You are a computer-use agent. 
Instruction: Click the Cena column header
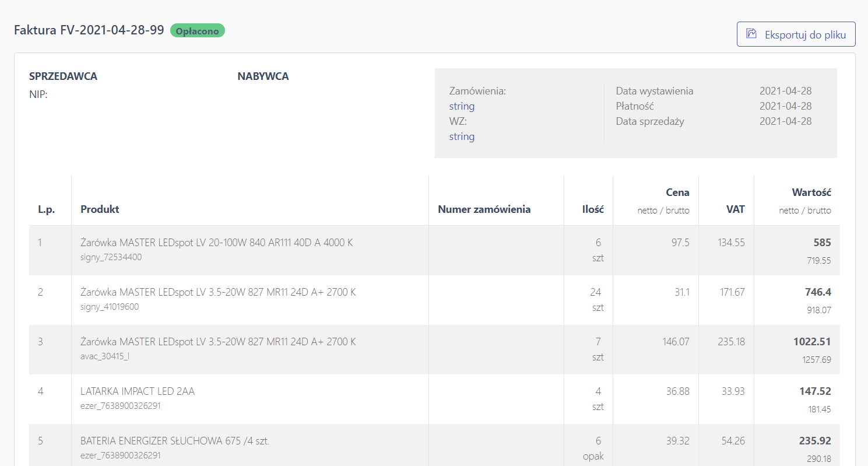677,192
